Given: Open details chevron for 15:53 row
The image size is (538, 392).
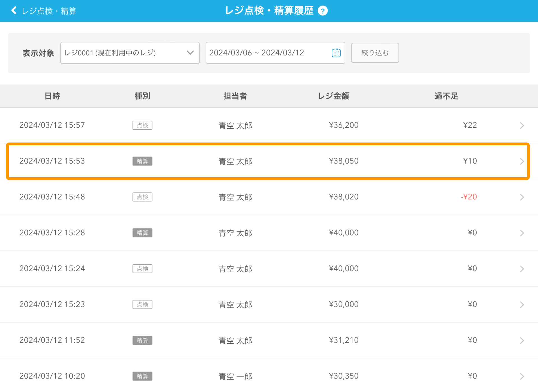Looking at the screenshot, I should (x=522, y=161).
